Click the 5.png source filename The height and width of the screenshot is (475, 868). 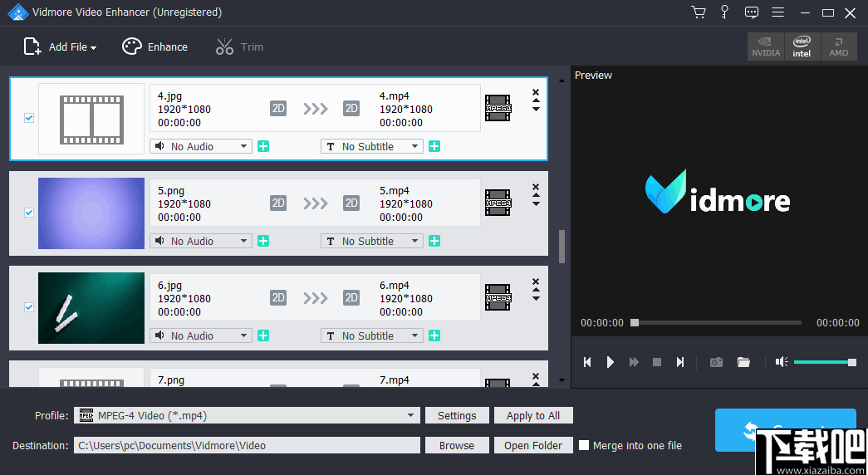[x=171, y=191]
